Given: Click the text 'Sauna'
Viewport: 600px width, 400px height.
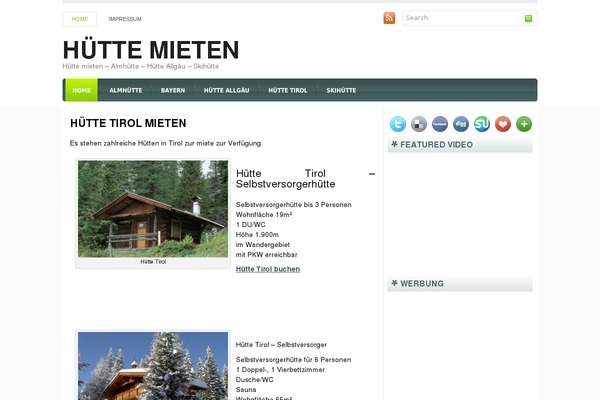Looking at the screenshot, I should (x=246, y=390).
